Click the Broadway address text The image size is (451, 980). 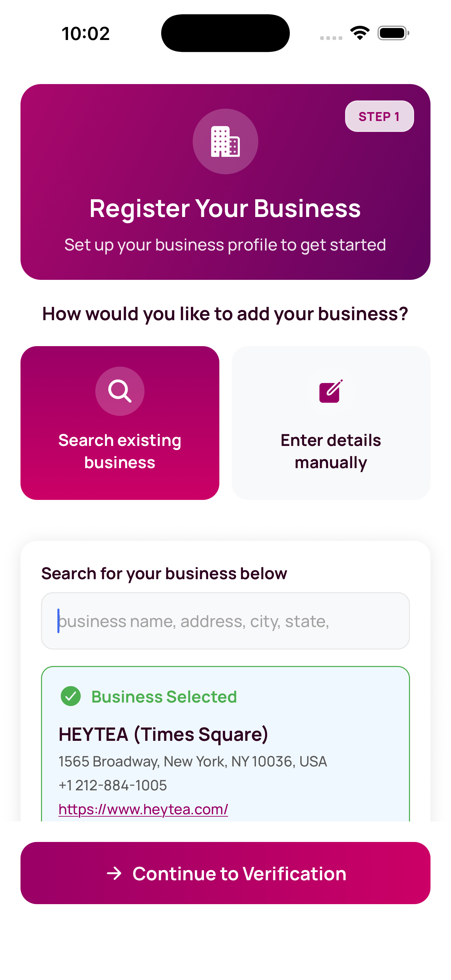click(192, 762)
